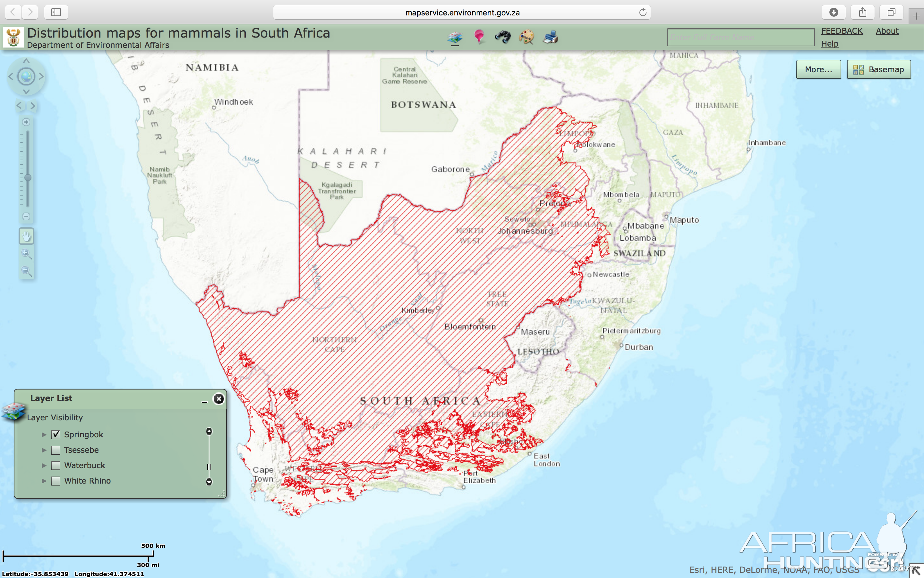The width and height of the screenshot is (924, 578).
Task: Open the Help link
Action: [x=830, y=44]
